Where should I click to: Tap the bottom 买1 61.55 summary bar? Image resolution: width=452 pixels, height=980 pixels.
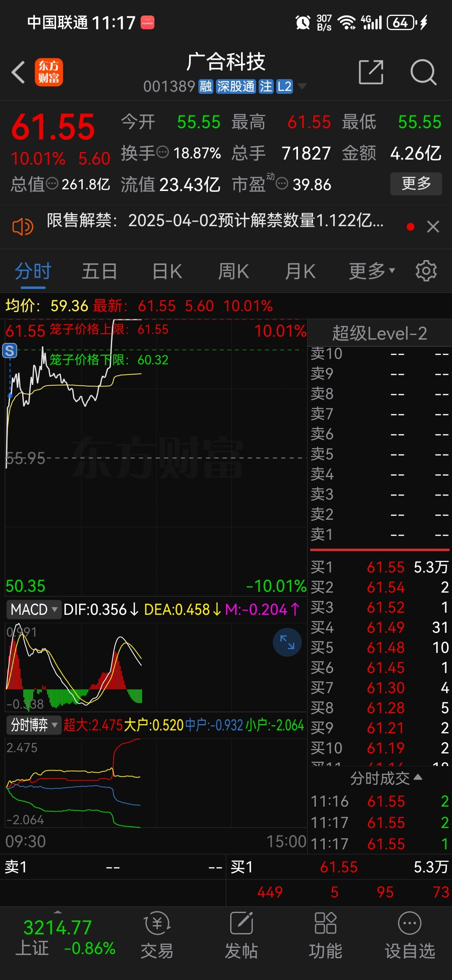(339, 867)
